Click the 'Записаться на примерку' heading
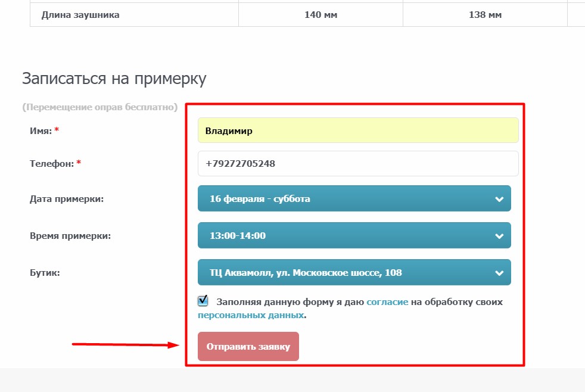Viewport: 585px width, 392px height. pyautogui.click(x=114, y=79)
